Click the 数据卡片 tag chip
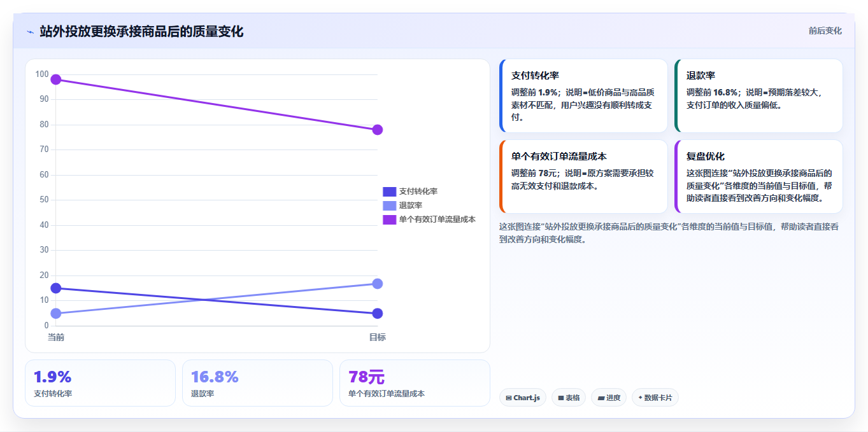Viewport: 868px width, 432px height. point(655,398)
